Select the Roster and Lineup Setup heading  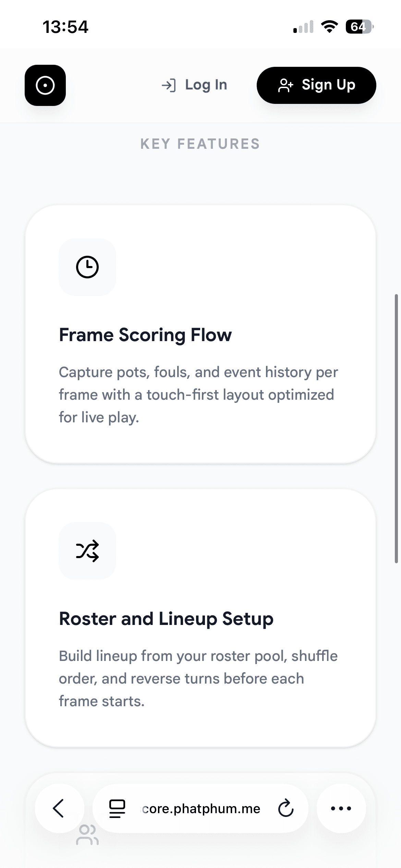(166, 619)
